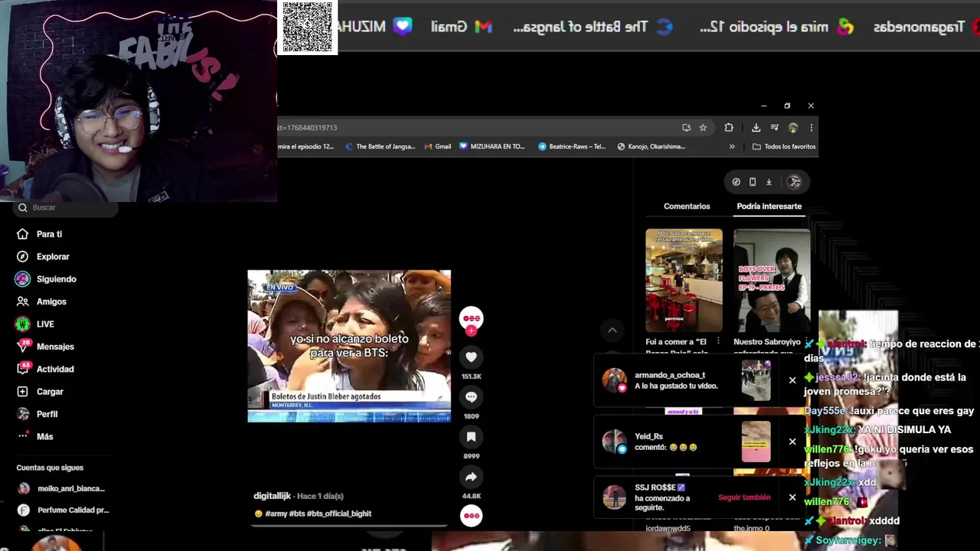Open Kanojo, Okarishima bookmark
The width and height of the screenshot is (980, 551).
tap(651, 146)
